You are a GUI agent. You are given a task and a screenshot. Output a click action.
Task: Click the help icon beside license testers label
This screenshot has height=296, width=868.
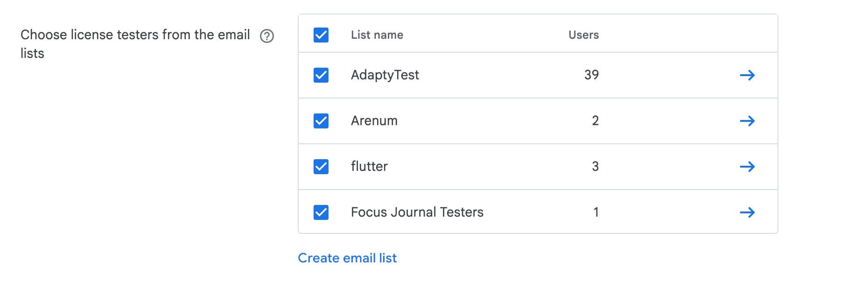click(x=267, y=36)
